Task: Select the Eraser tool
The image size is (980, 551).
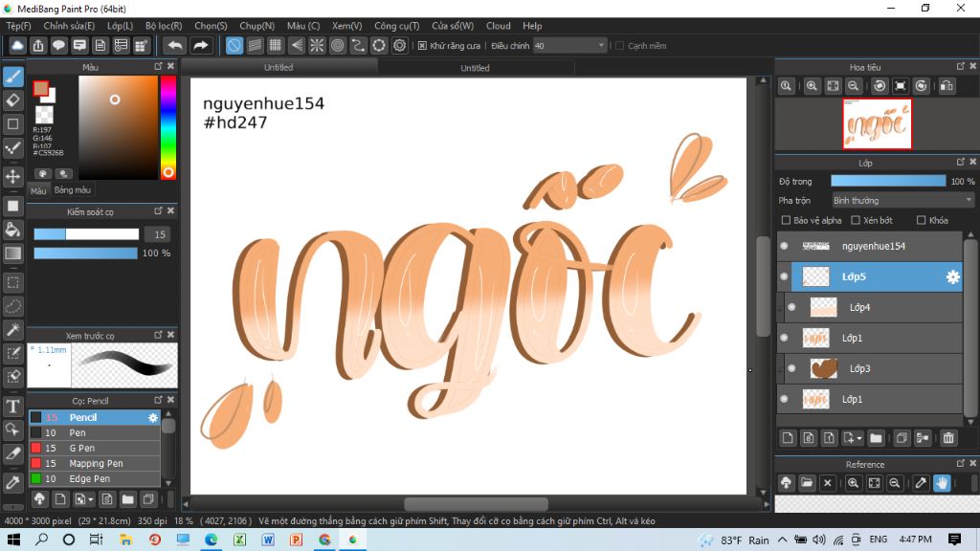Action: click(x=13, y=99)
